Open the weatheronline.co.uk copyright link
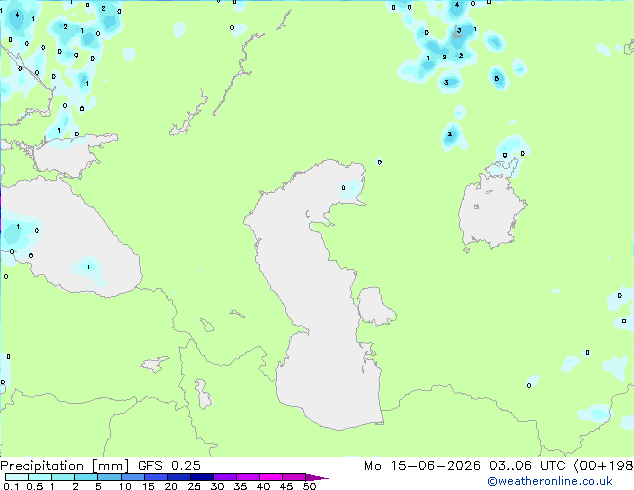The height and width of the screenshot is (490, 634). [x=550, y=481]
